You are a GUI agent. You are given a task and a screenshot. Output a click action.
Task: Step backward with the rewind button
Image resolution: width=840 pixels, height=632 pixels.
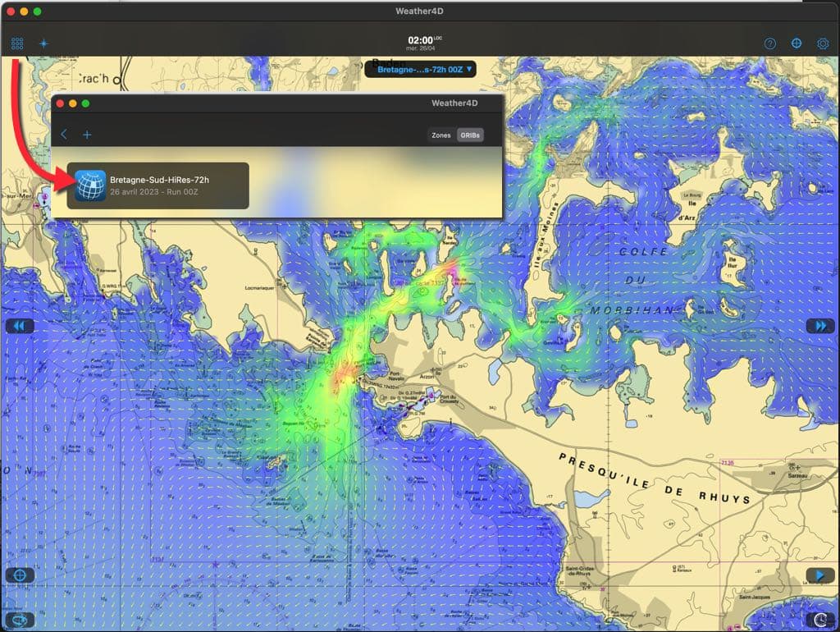(x=20, y=326)
